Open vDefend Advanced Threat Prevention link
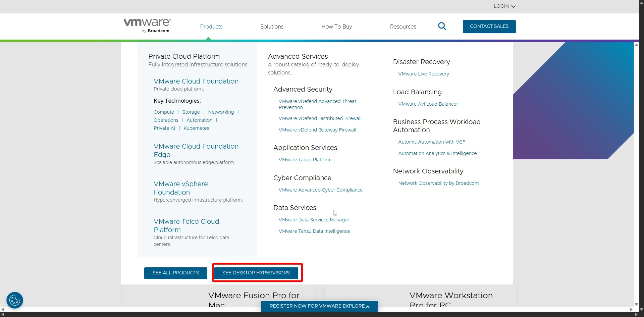Image resolution: width=644 pixels, height=317 pixels. pyautogui.click(x=317, y=104)
